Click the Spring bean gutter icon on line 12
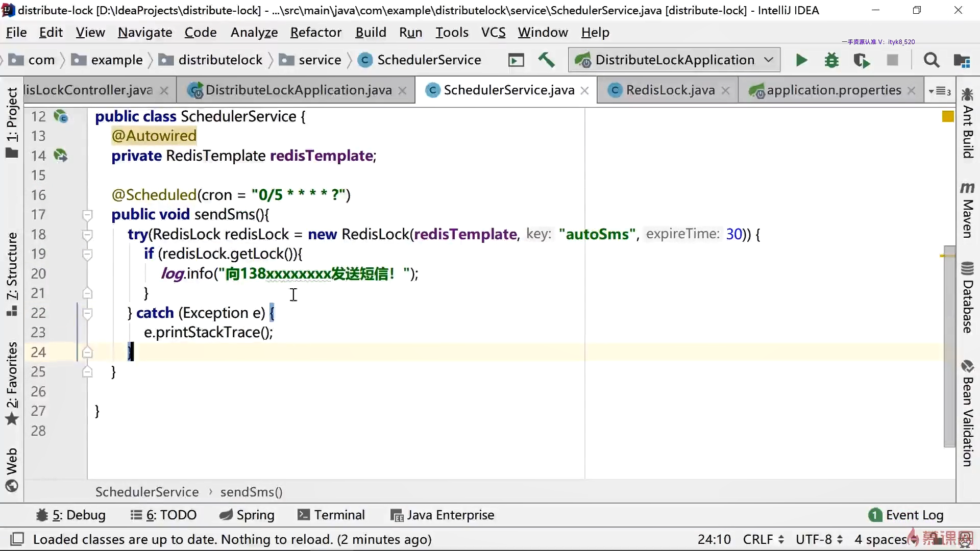Screen dimensions: 980x551 (x=61, y=116)
